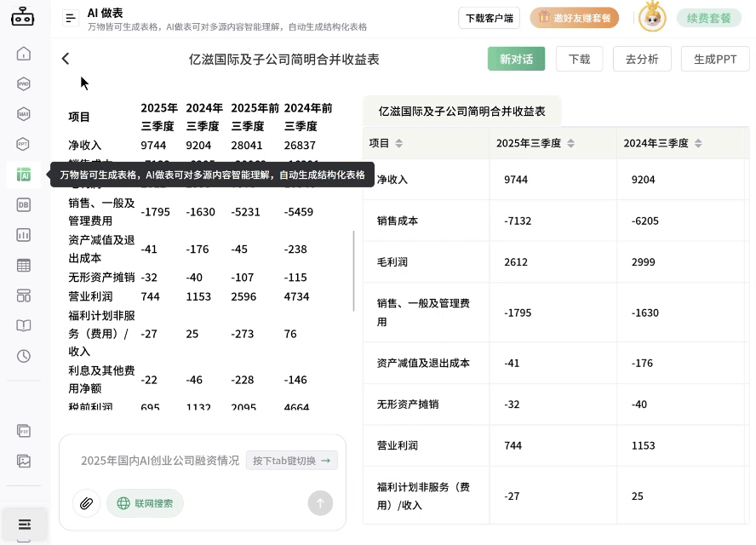756x545 pixels.
Task: Select the AI 做表 sidebar icon
Action: coord(24,173)
